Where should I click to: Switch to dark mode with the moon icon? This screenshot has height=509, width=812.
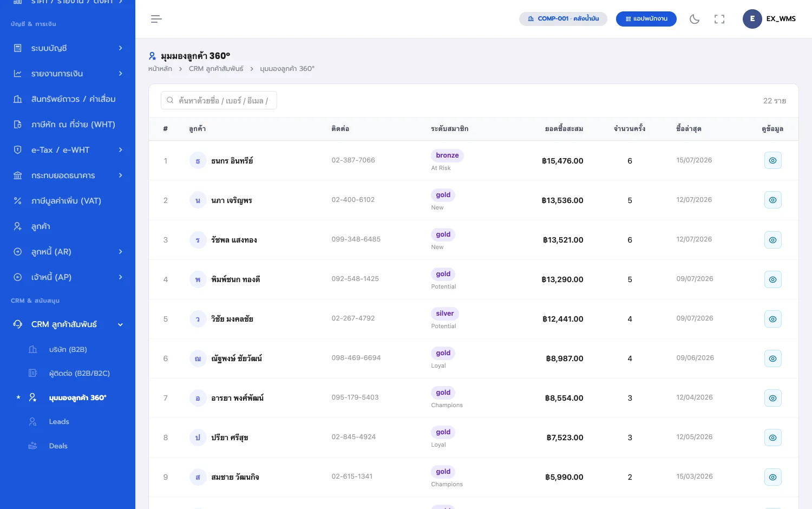pos(695,19)
